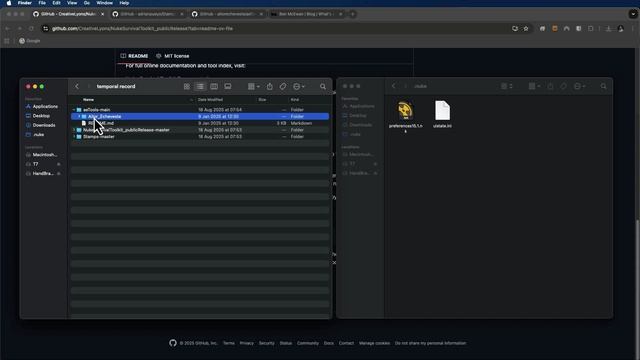Select T7 drive in temporal record sidebar
Viewport: 640px width, 360px height.
tap(32, 164)
